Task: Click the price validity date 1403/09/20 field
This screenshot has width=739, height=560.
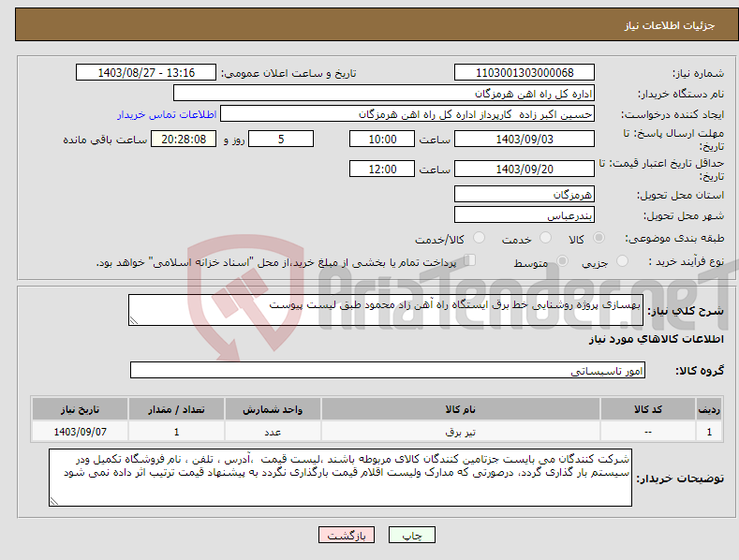Action: (525, 169)
